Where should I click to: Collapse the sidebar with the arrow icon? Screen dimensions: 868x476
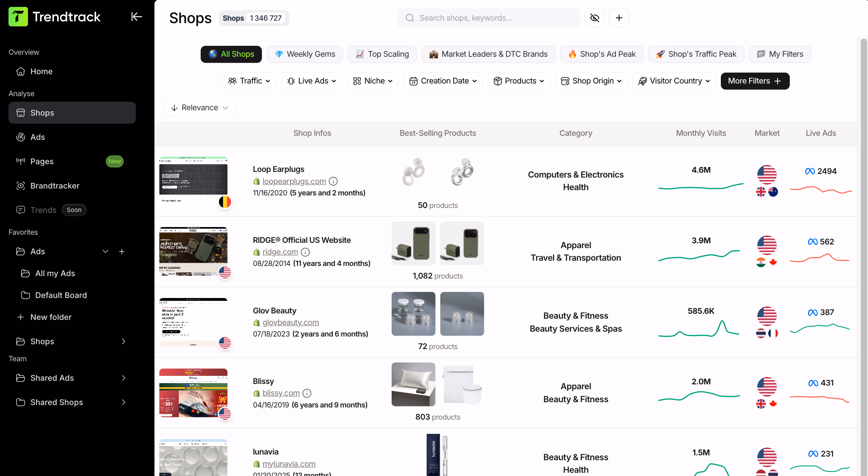pos(136,16)
